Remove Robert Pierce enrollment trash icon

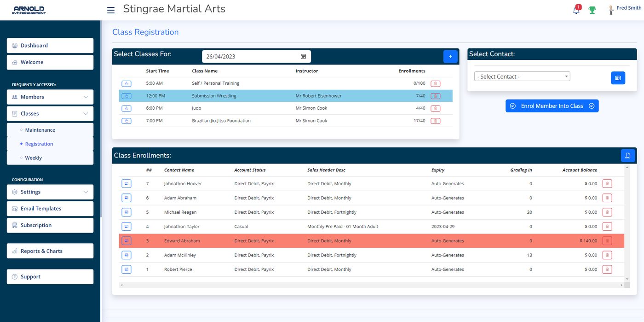(607, 269)
